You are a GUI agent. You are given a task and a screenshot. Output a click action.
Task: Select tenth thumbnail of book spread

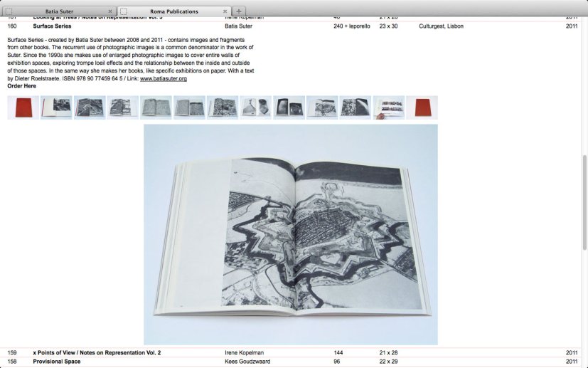click(x=322, y=107)
